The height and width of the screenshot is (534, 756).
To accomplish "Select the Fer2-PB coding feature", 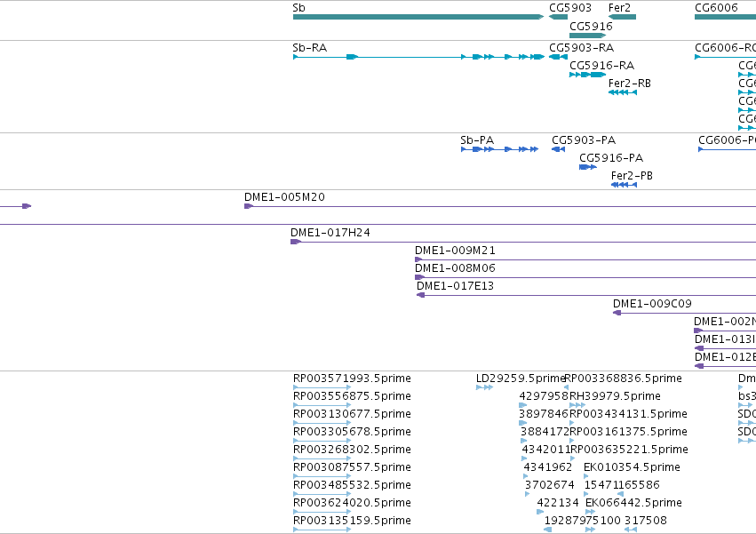I will tap(624, 185).
